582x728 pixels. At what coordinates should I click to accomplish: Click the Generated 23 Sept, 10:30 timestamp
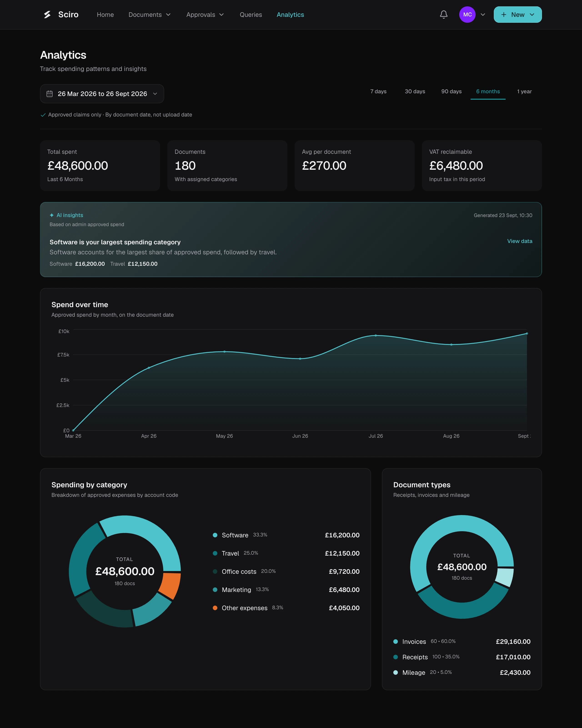503,215
